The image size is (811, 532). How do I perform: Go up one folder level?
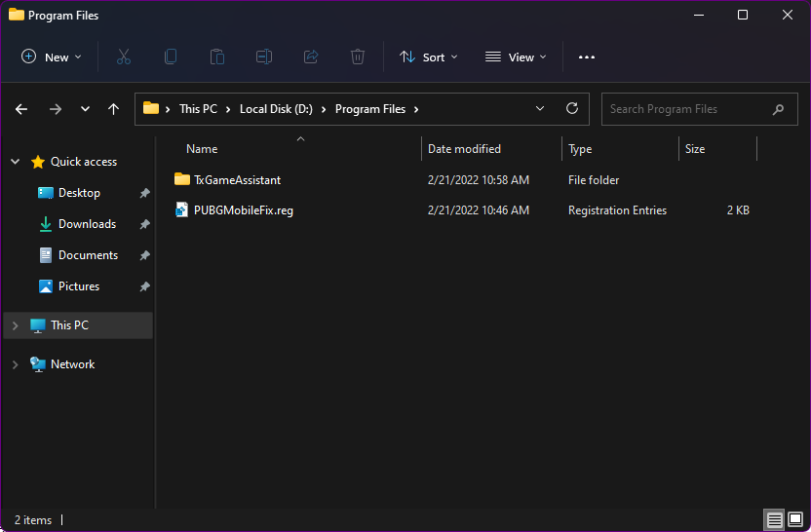click(113, 109)
